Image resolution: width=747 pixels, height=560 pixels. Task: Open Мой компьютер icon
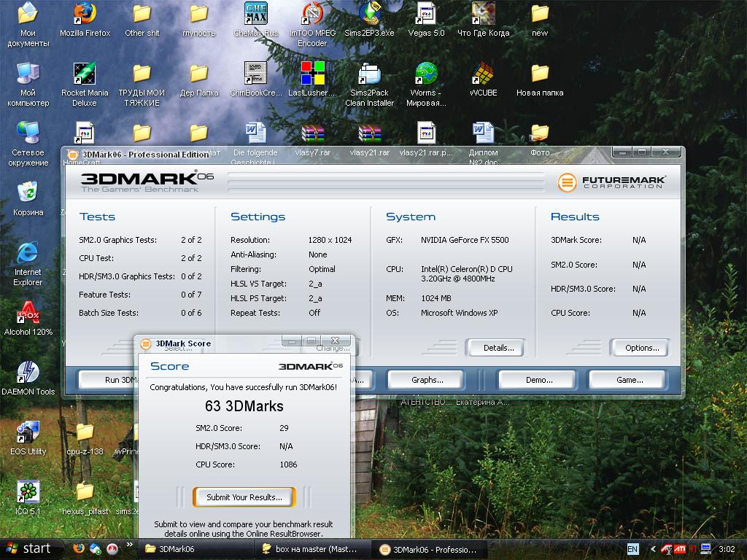[28, 85]
